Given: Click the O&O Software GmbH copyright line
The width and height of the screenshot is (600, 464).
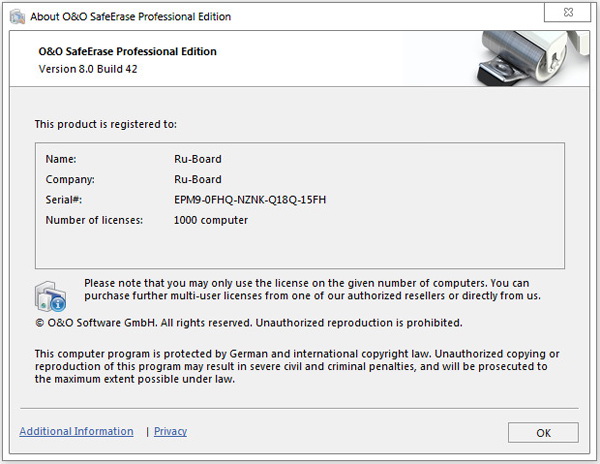Looking at the screenshot, I should [x=248, y=323].
